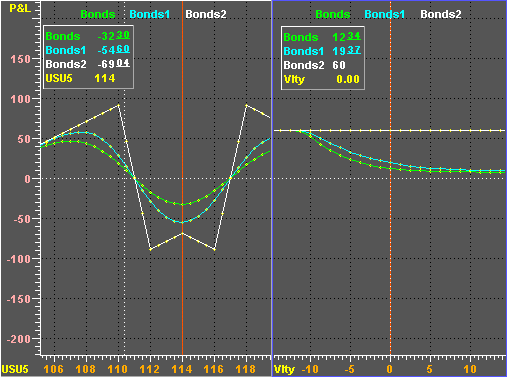The width and height of the screenshot is (507, 377).
Task: Click the -200 label on P&L axis
Action: [19, 339]
